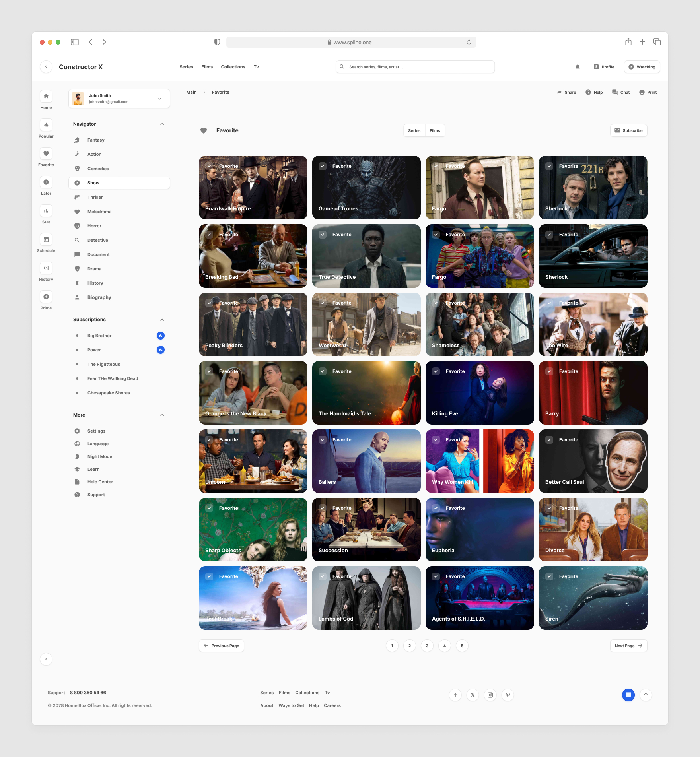Screen dimensions: 700x757
Task: Open the Home sidebar icon
Action: (46, 96)
